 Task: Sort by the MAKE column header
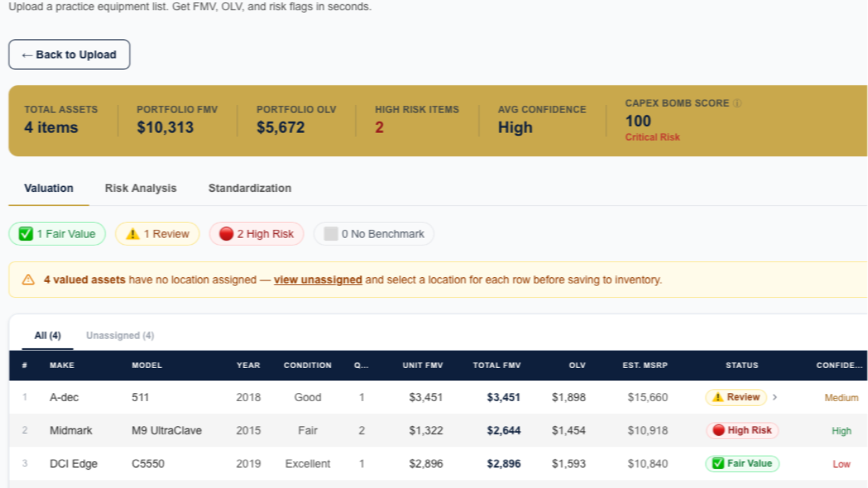(x=62, y=365)
